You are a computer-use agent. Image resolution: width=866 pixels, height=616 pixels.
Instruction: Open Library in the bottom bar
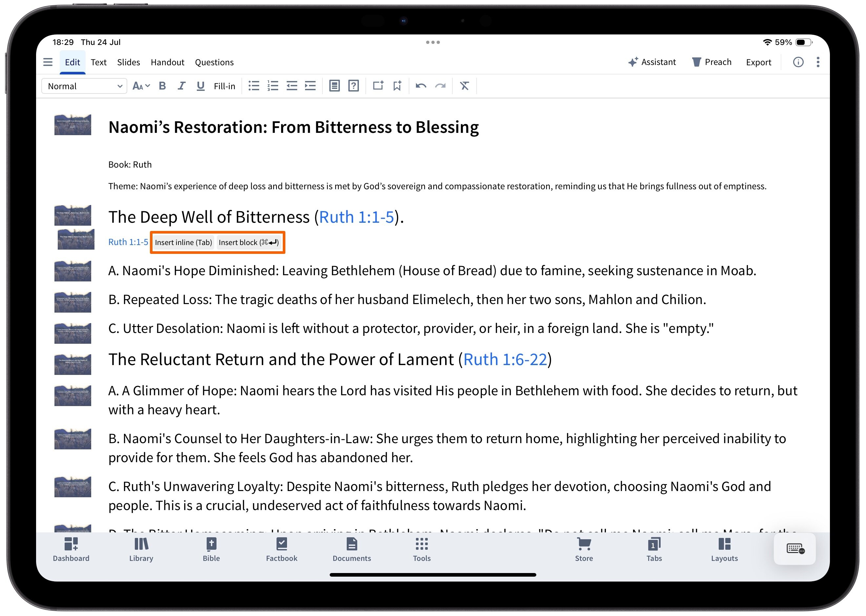(x=141, y=550)
